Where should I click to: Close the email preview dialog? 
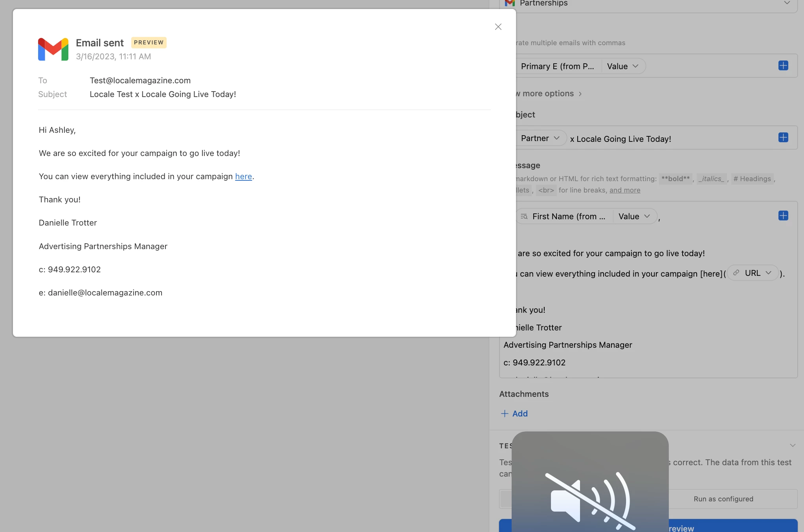[x=498, y=27]
